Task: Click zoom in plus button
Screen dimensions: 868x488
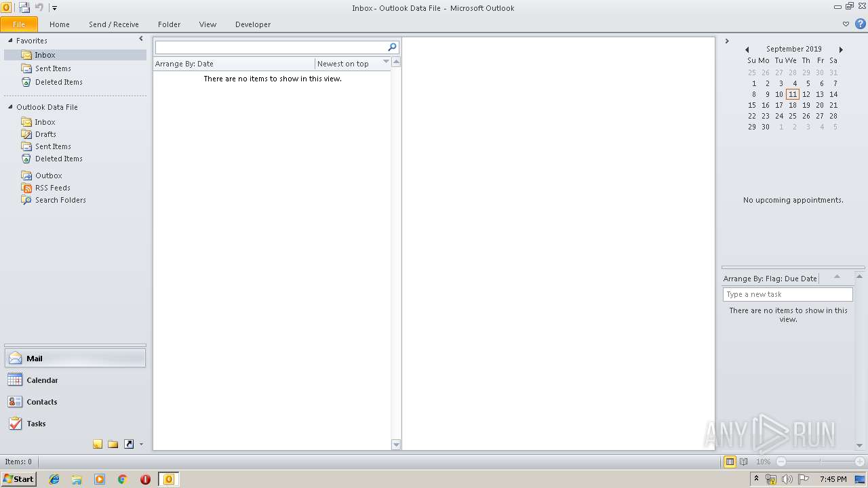Action: pos(860,462)
